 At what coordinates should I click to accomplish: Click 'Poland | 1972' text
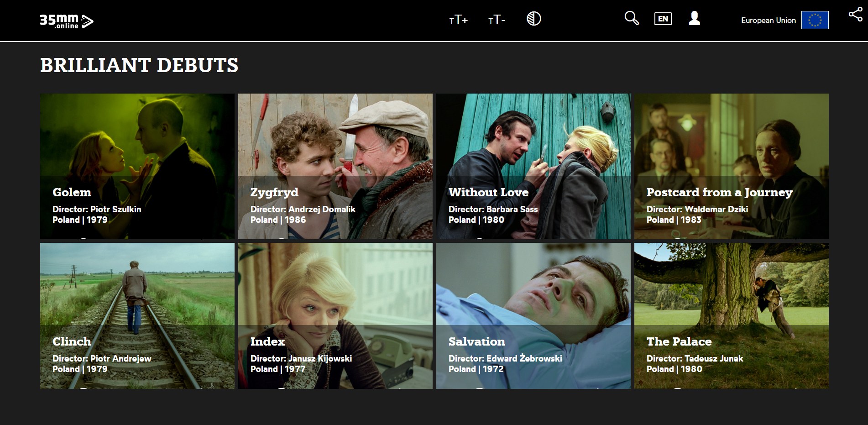[x=476, y=369]
